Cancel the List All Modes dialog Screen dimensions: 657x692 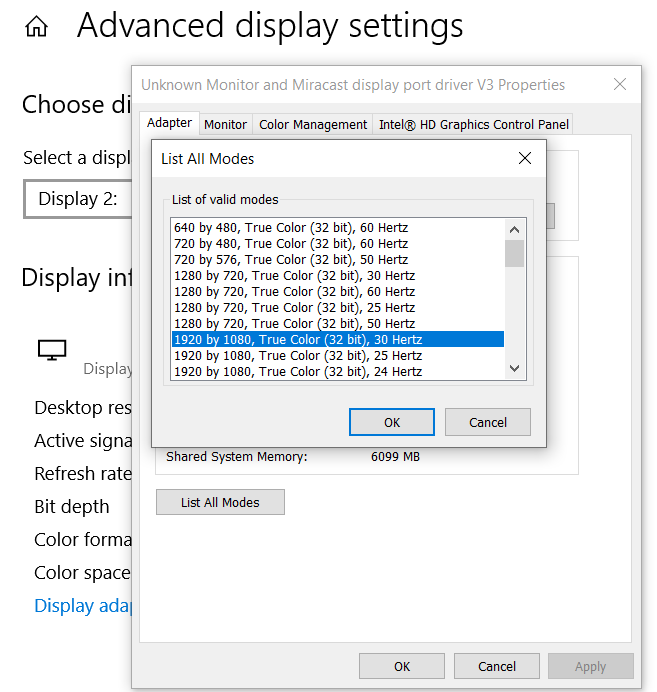[487, 422]
